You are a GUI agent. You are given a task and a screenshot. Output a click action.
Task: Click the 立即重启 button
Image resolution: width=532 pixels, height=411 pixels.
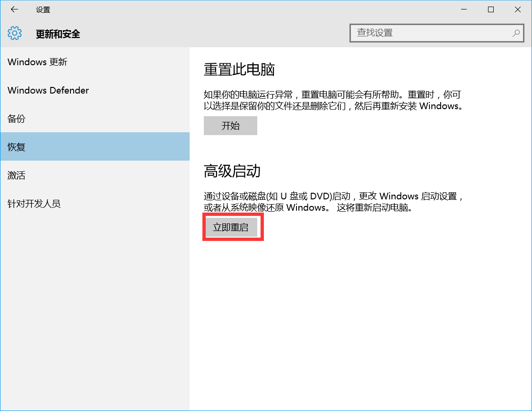pyautogui.click(x=231, y=227)
